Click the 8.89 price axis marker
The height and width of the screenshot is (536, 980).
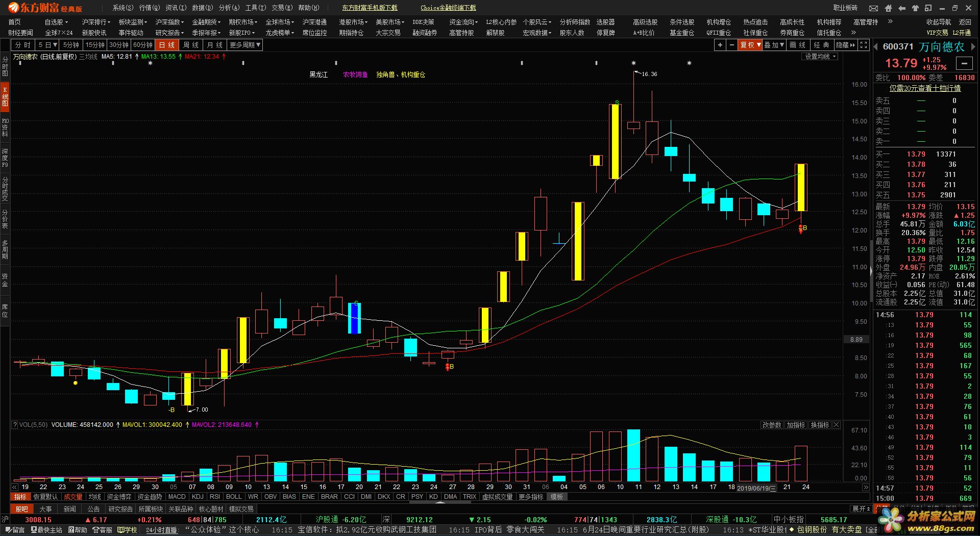[856, 340]
